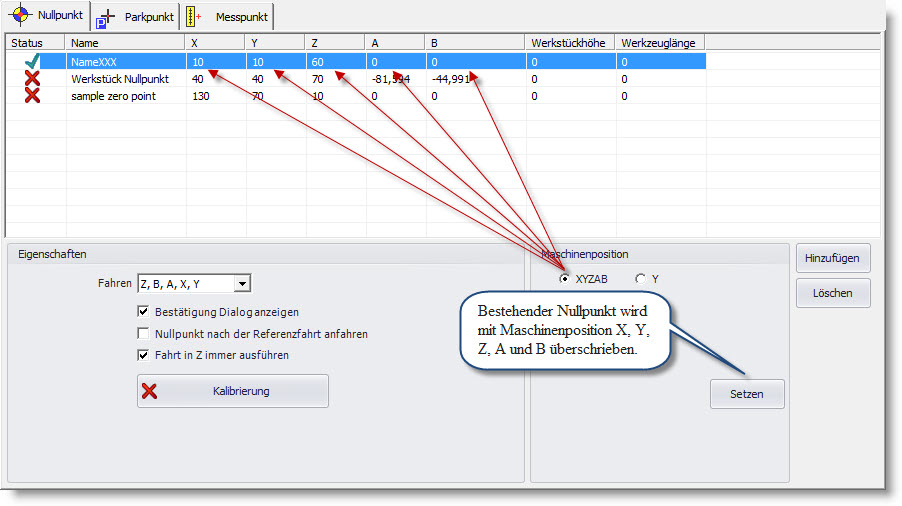Viewport: 902px width, 506px height.
Task: Click the Parkpunkt tab parking icon
Action: 107,17
